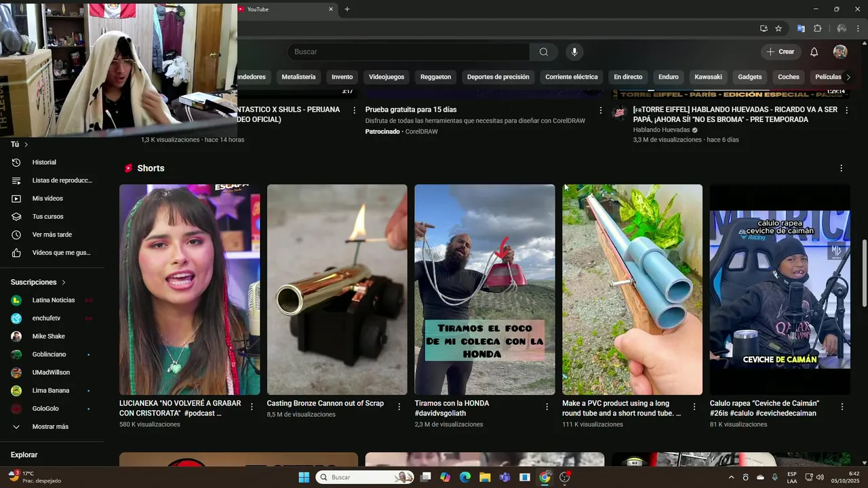Play the PVC tube short thumbnail
The image size is (868, 488).
click(632, 289)
